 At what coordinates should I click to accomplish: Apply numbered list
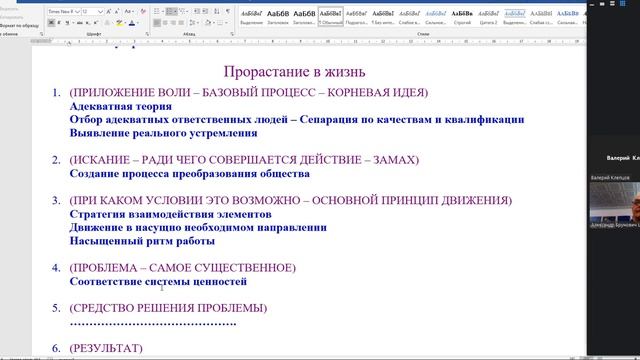169,11
